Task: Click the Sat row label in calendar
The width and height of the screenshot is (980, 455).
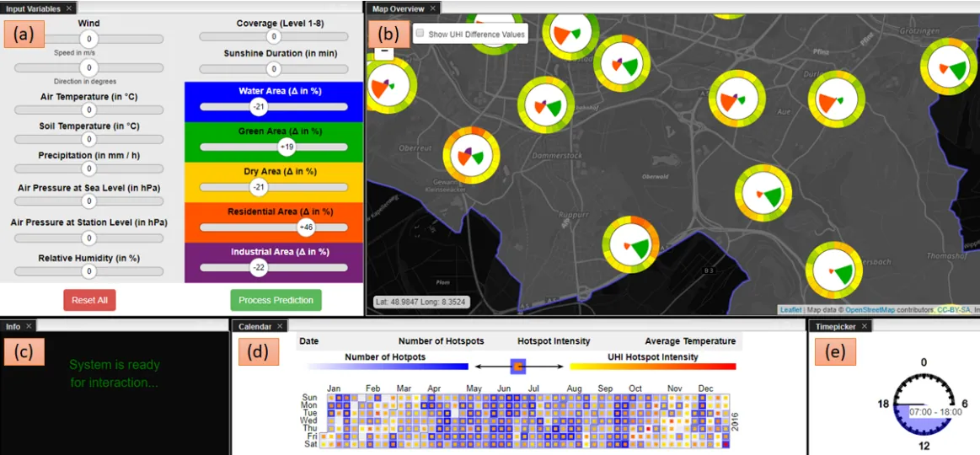Action: pyautogui.click(x=309, y=444)
